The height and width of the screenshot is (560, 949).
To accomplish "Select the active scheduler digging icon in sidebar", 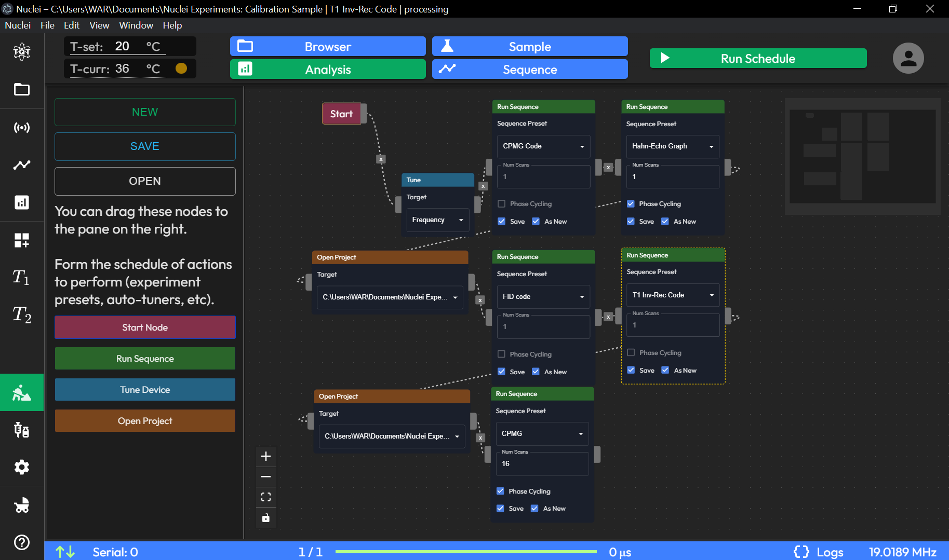I will click(22, 392).
